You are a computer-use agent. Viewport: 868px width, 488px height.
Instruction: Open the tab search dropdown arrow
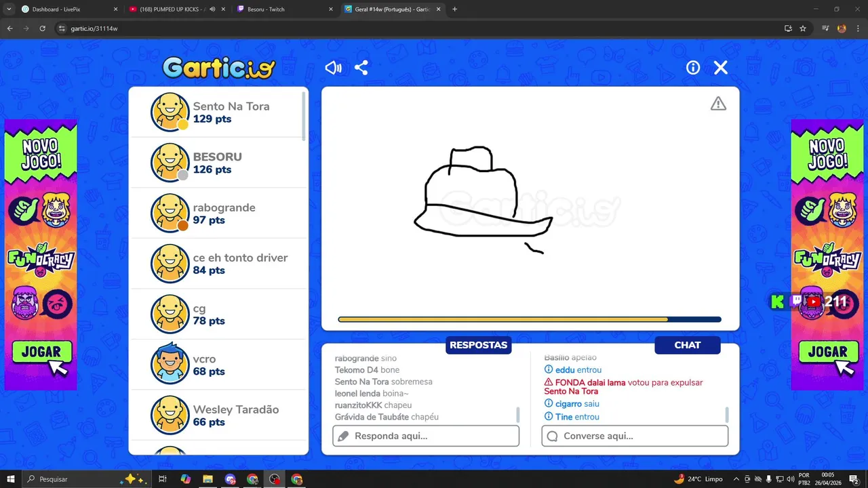9,9
